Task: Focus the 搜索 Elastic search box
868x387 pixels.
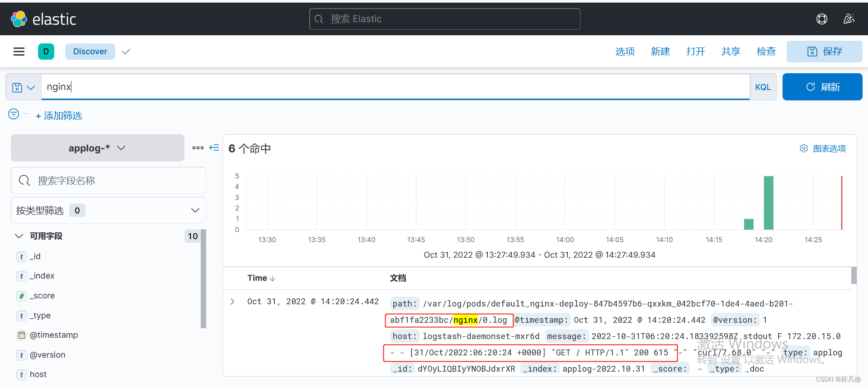Action: (445, 19)
